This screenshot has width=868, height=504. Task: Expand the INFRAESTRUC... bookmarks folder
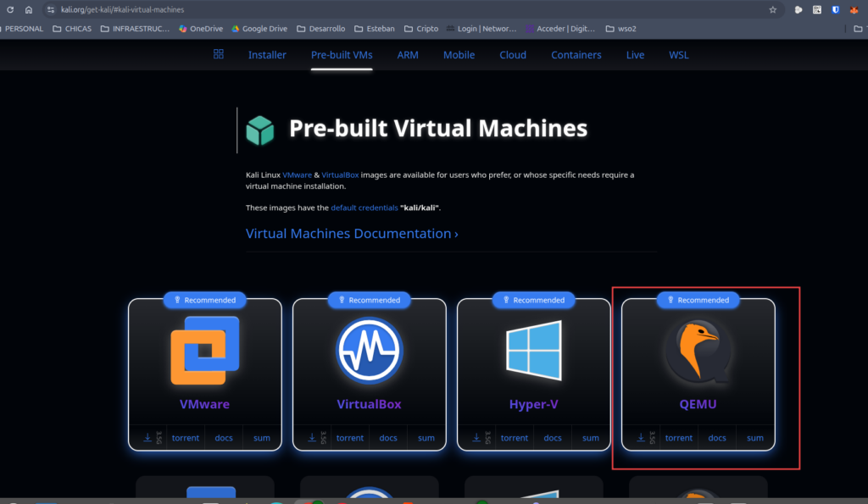(136, 28)
